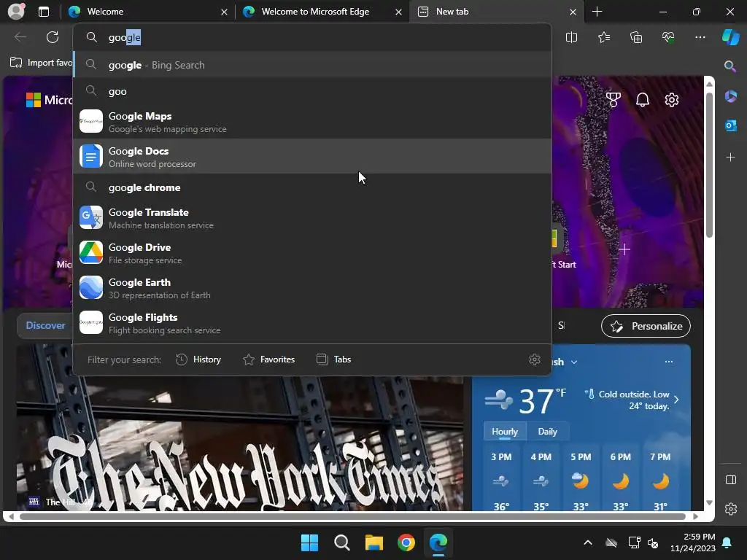
Task: Close the Welcome to Microsoft Edge tab
Action: coord(398,12)
